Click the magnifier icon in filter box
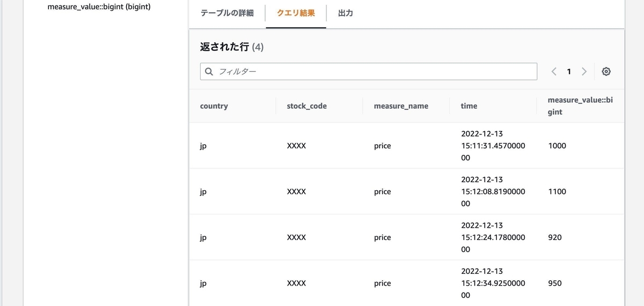 point(209,71)
